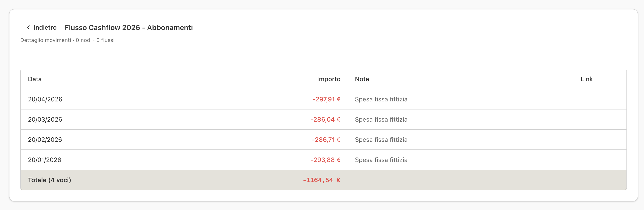Click the Link column header

pos(586,79)
